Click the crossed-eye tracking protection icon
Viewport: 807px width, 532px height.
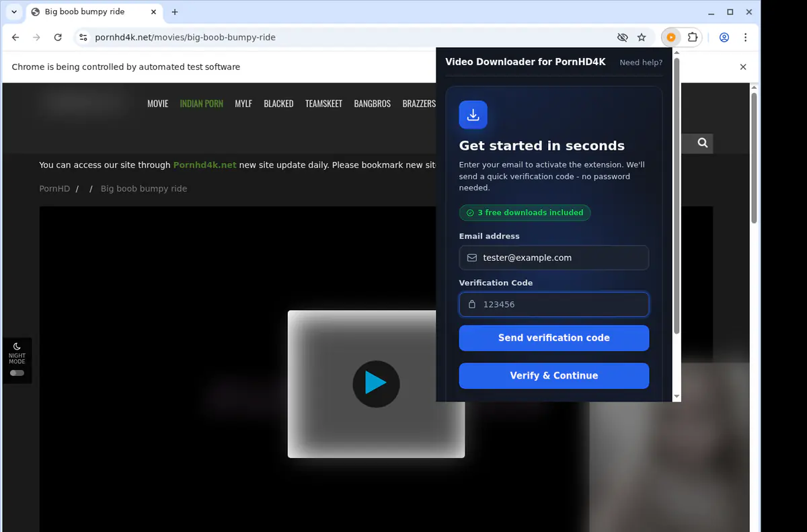[623, 38]
